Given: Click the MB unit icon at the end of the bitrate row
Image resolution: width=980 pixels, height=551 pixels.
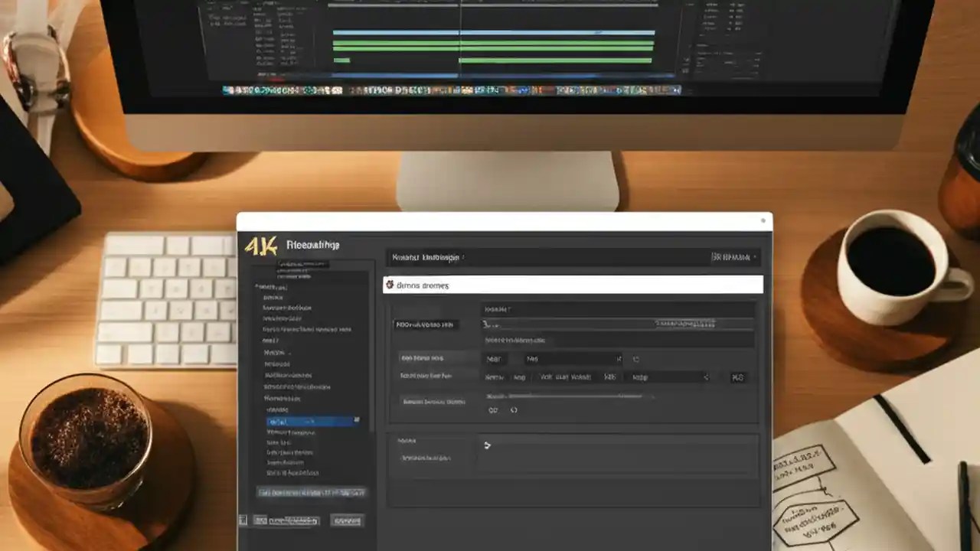Looking at the screenshot, I should pos(737,377).
